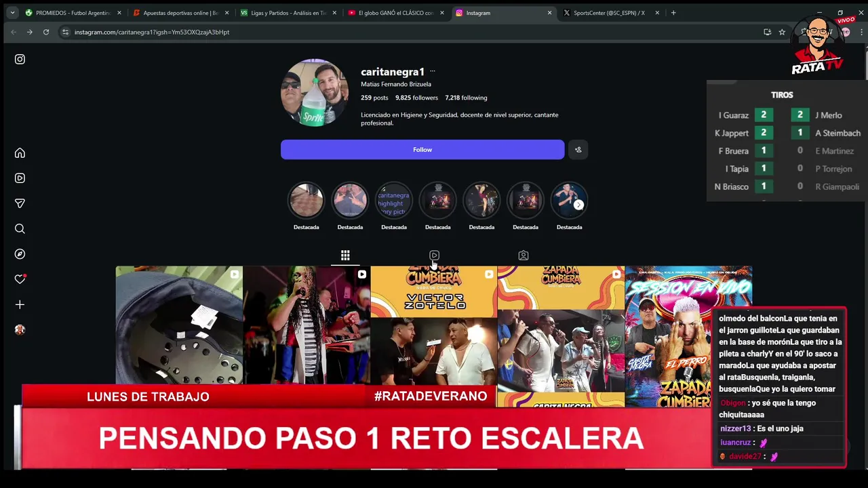Open the first post with paper tag

[179, 325]
